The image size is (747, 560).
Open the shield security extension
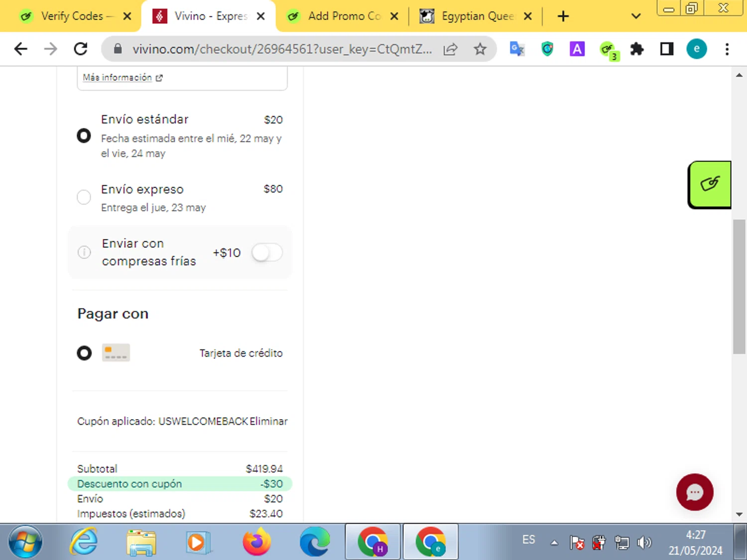tap(547, 49)
